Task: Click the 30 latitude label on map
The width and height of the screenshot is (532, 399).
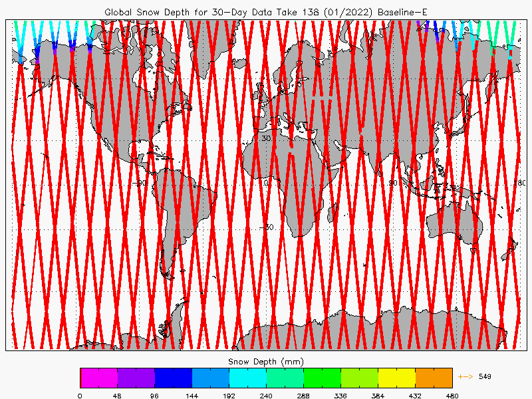Action: pyautogui.click(x=265, y=138)
